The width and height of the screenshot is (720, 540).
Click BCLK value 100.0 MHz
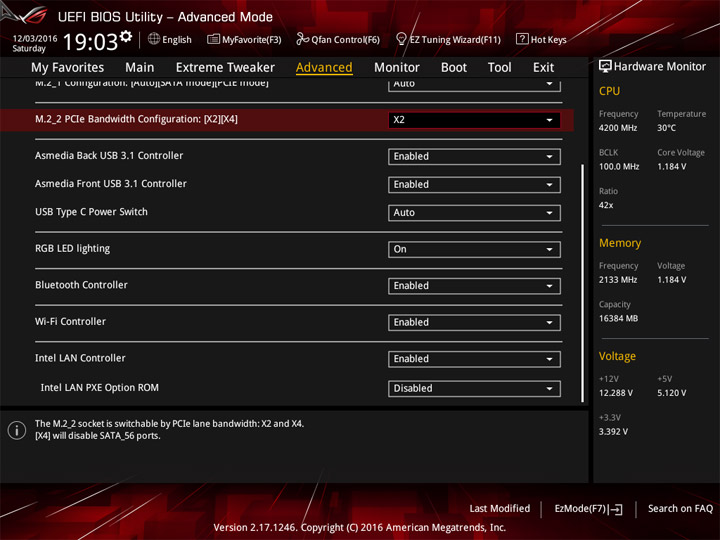(x=619, y=166)
